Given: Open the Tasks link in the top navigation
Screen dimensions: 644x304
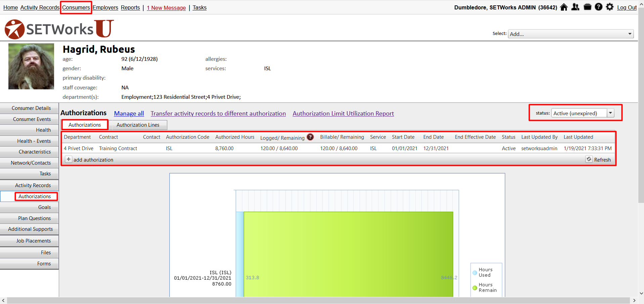Looking at the screenshot, I should click(x=200, y=7).
